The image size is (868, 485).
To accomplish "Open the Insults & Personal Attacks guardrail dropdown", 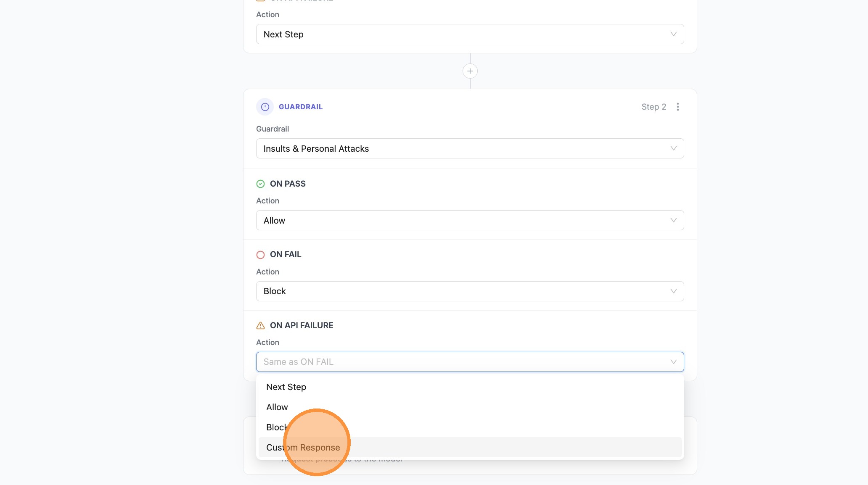I will coord(463,148).
